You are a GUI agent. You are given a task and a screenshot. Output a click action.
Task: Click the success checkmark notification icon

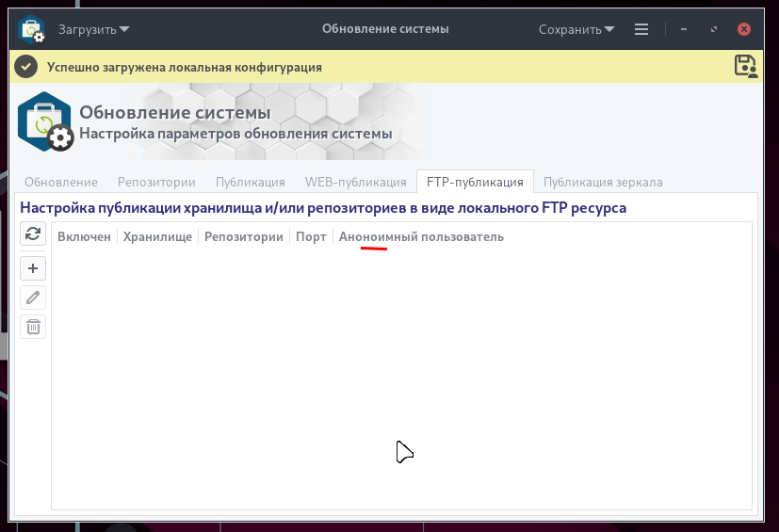click(x=25, y=67)
